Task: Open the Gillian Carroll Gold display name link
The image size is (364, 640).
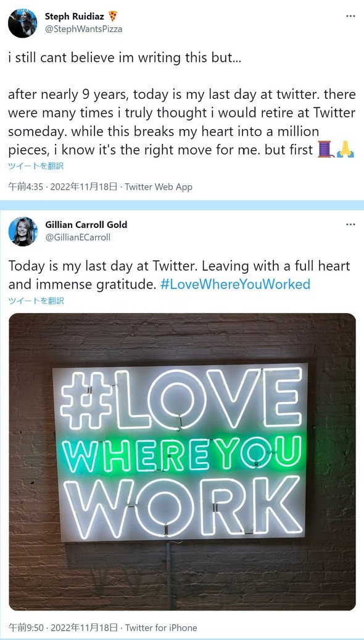Action: tap(86, 224)
